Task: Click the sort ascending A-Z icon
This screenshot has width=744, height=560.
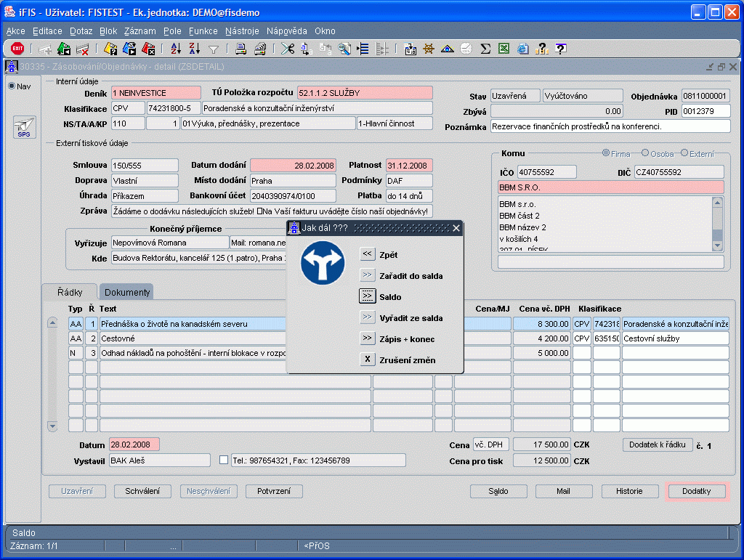Action: [x=176, y=49]
